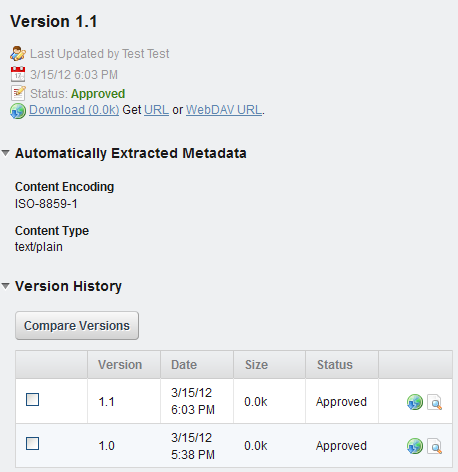Screen dimensions: 458x472
Task: Click the green Approved status at top
Action: [x=98, y=94]
